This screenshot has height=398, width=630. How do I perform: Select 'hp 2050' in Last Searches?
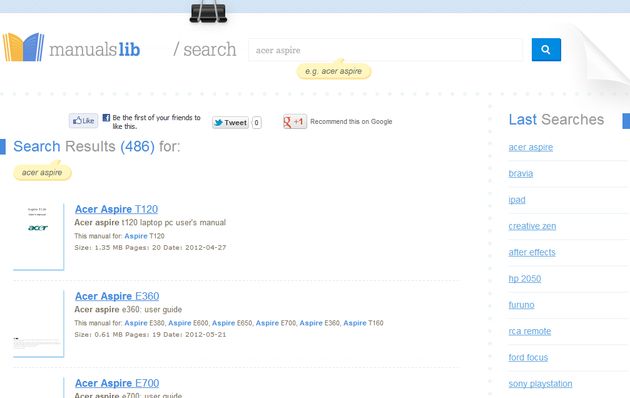point(524,279)
